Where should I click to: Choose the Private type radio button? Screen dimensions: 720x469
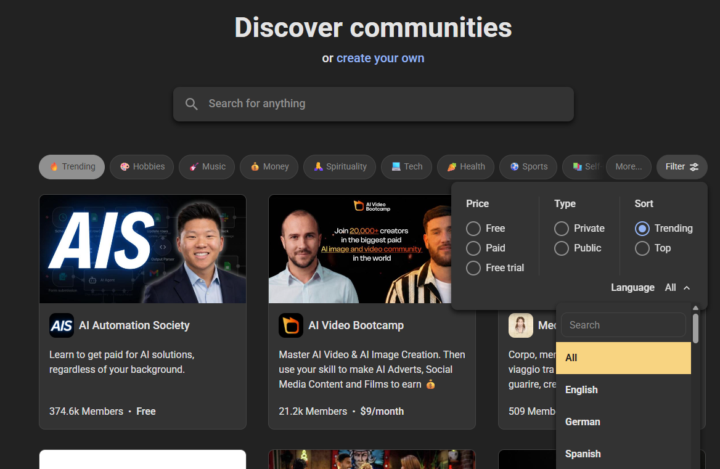tap(561, 228)
